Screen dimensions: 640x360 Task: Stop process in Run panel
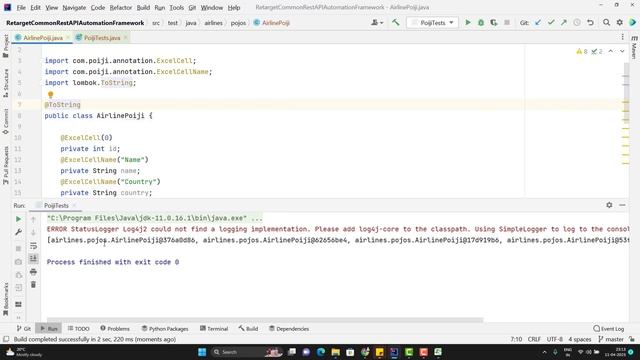click(18, 249)
